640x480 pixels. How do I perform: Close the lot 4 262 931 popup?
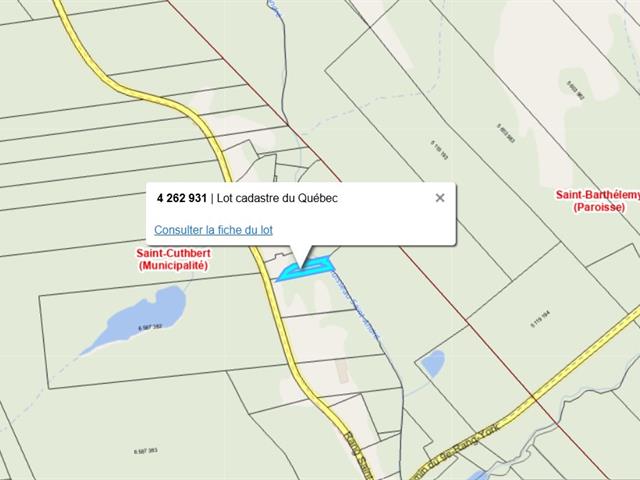pos(440,198)
